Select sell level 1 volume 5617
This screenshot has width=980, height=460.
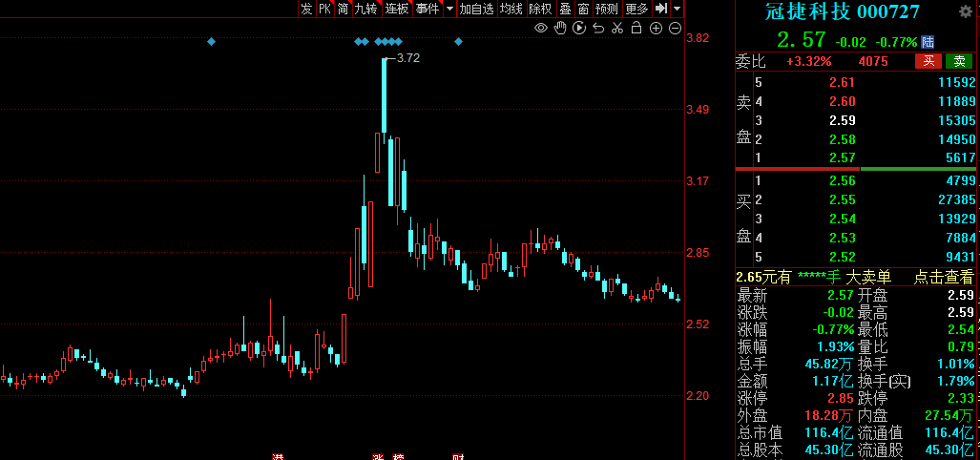coord(961,157)
